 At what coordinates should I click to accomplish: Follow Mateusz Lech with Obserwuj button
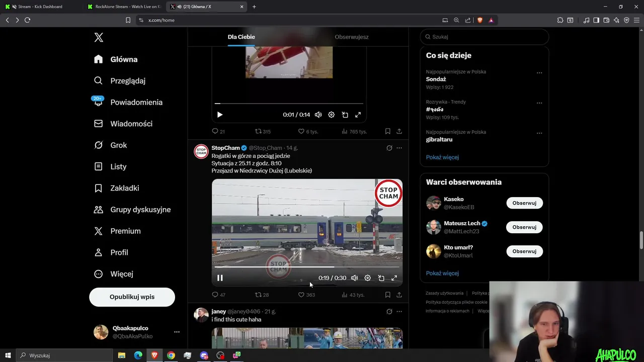(x=524, y=227)
